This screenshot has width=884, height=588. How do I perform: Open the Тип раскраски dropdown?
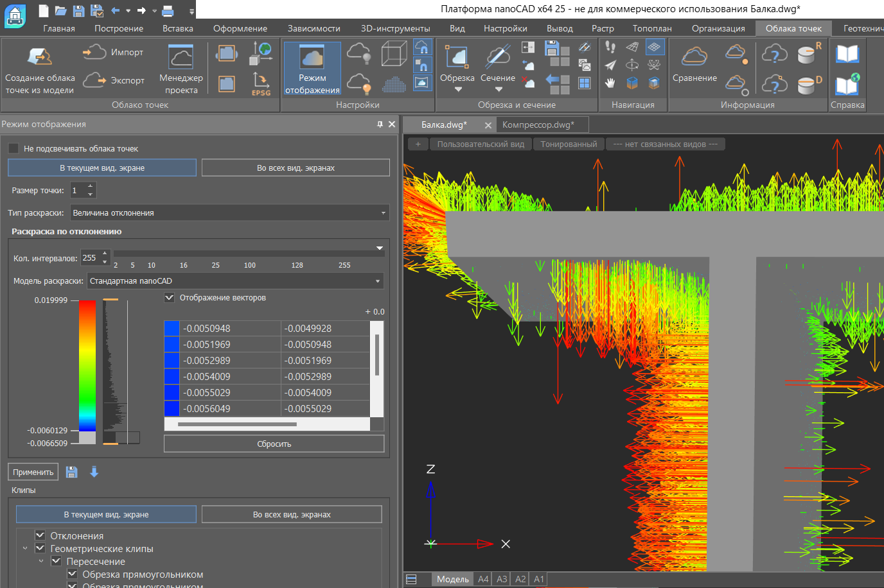(x=229, y=213)
